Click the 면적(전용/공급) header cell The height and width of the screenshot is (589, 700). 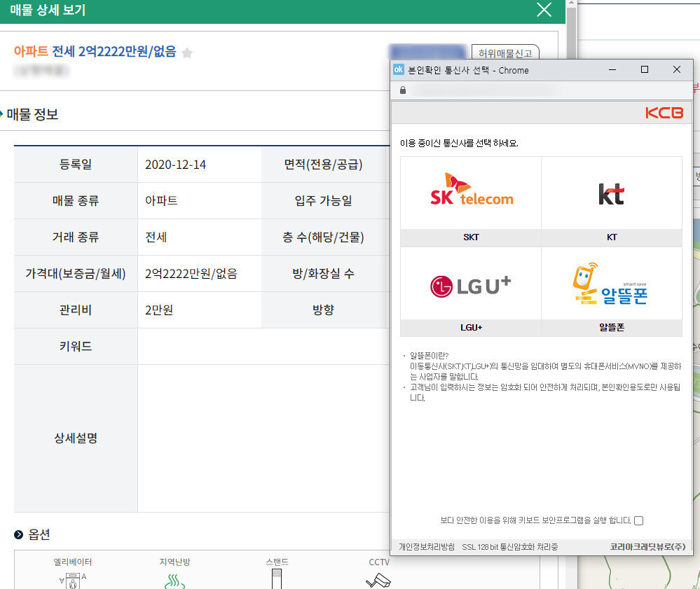point(323,165)
